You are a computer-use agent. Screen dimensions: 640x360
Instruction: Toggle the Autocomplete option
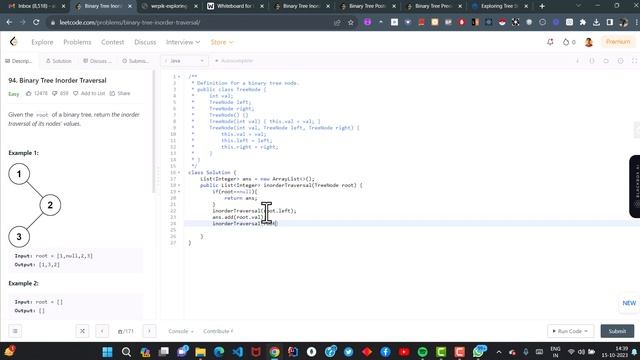(234, 61)
